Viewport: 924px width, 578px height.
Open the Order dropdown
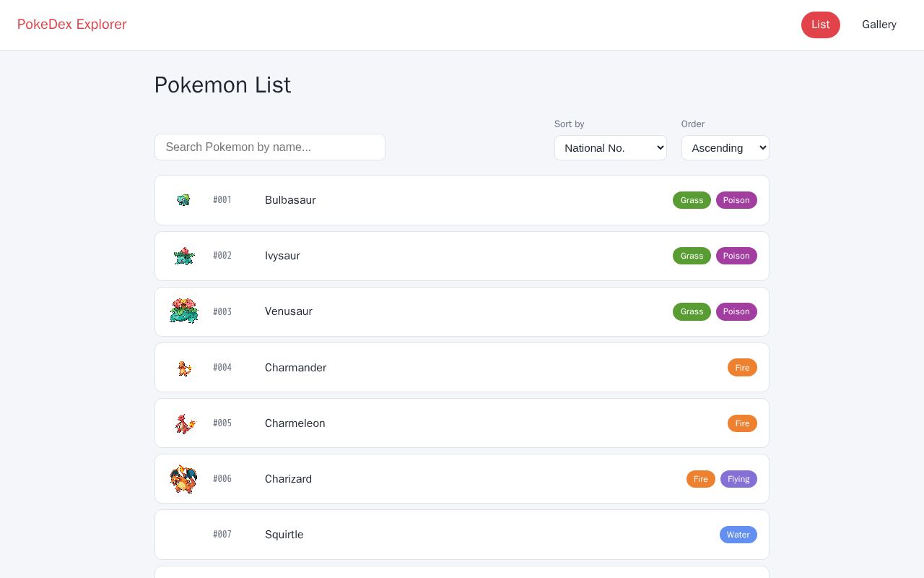click(725, 147)
